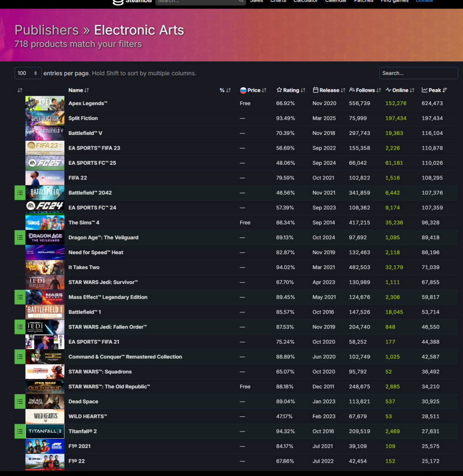Sort by the Online column header
The width and height of the screenshot is (463, 476).
click(x=400, y=90)
